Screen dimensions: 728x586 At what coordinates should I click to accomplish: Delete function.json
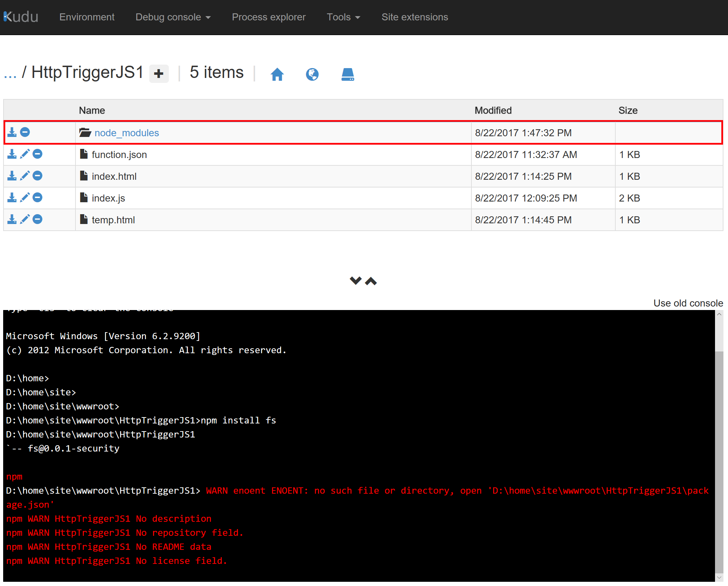pos(38,154)
